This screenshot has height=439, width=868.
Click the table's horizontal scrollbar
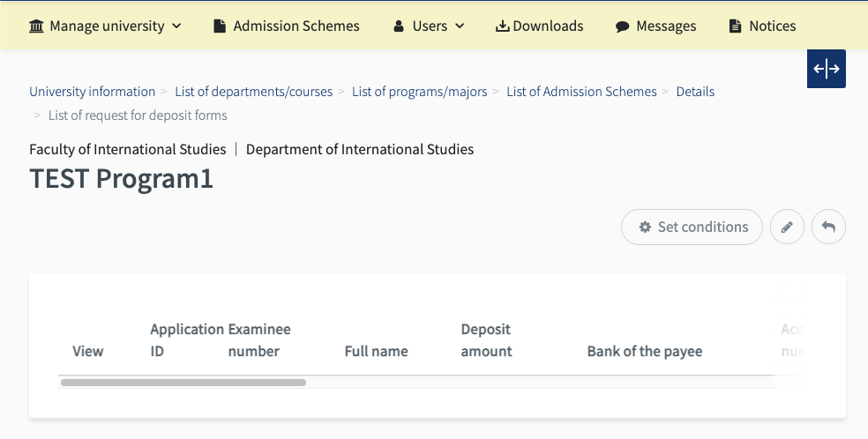183,383
